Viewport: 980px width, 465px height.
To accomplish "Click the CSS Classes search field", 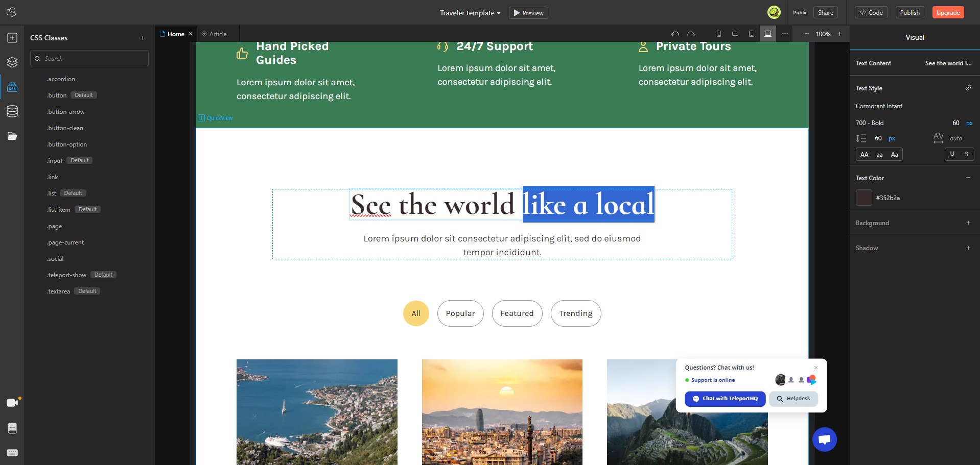I will 89,58.
